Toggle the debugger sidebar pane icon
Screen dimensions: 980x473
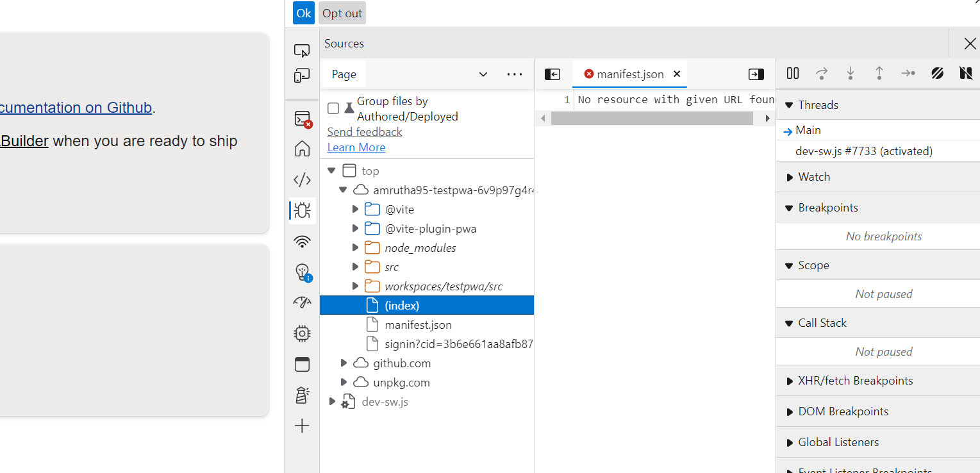click(756, 74)
